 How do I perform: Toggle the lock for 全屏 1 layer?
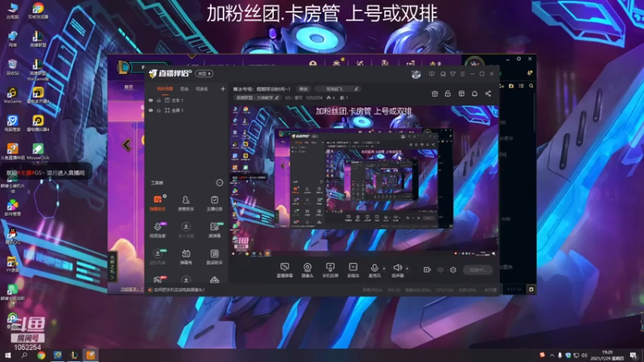pyautogui.click(x=159, y=110)
